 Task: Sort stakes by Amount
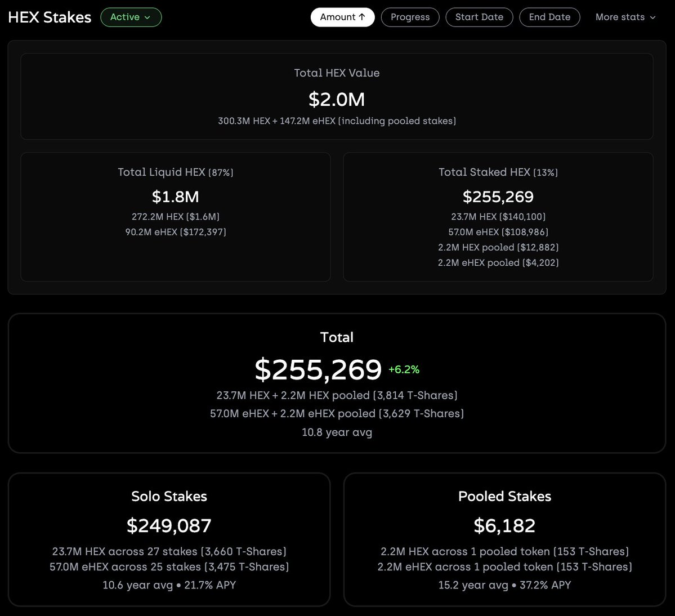pyautogui.click(x=343, y=17)
